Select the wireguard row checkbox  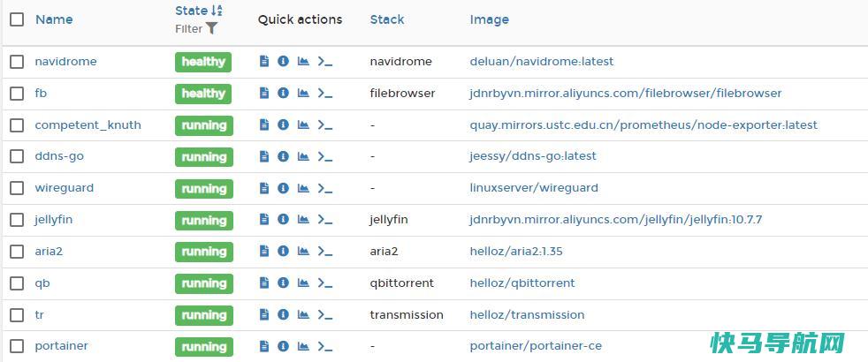click(x=17, y=188)
